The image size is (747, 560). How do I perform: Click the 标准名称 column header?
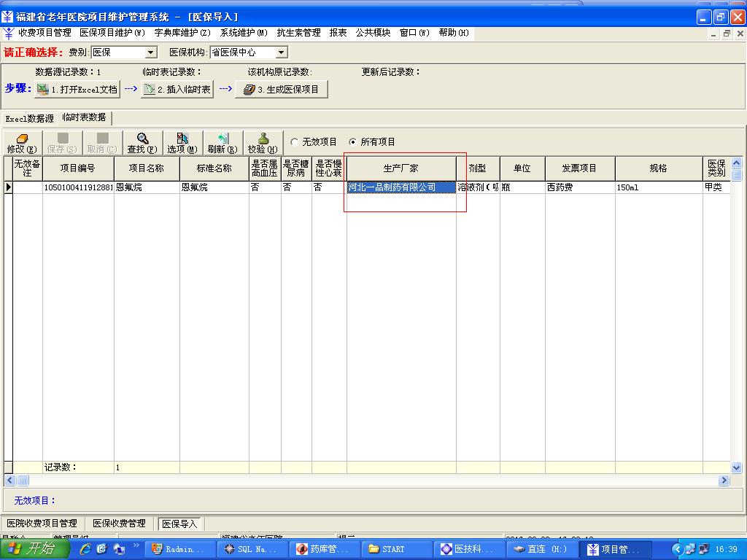pos(214,168)
